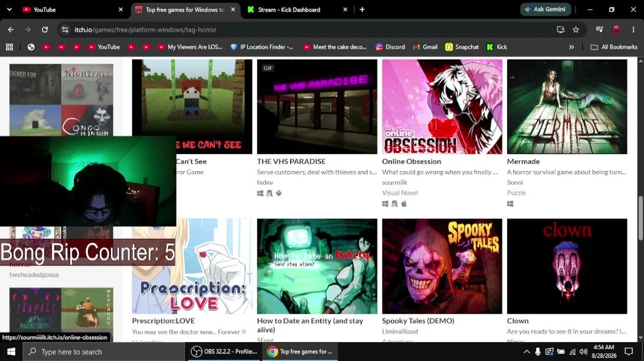Open the Clown game title link

coord(518,321)
